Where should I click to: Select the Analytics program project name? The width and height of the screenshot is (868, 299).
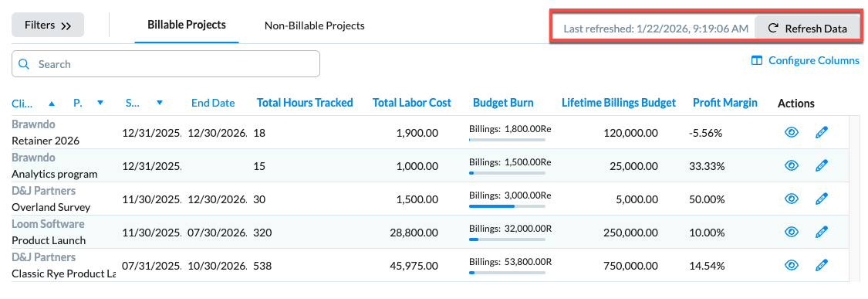point(54,174)
